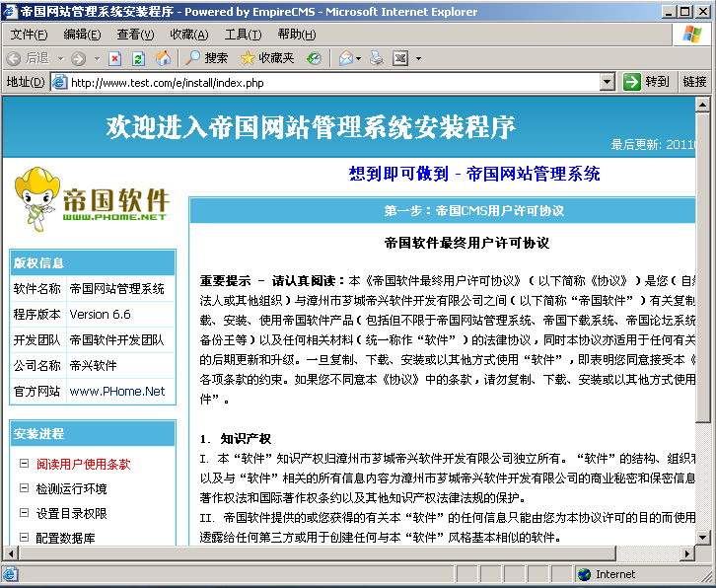The image size is (716, 588).
Task: Click the Version 6.6 table cell
Action: tap(120, 315)
